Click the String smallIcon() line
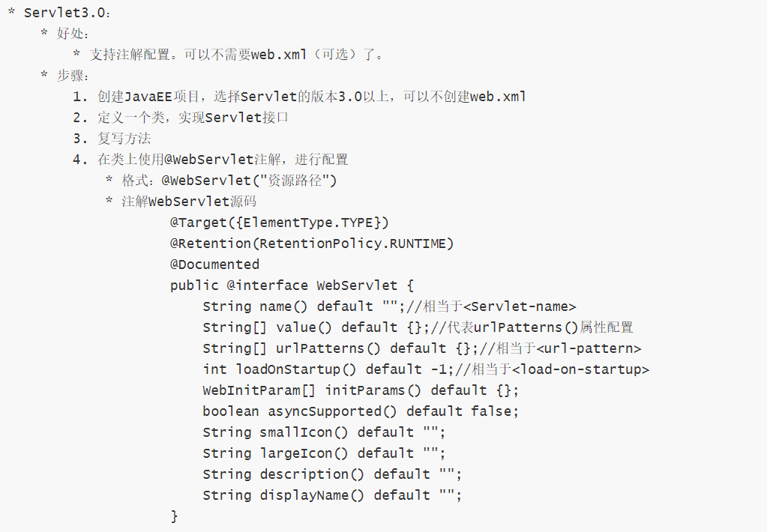This screenshot has height=532, width=767. (325, 433)
